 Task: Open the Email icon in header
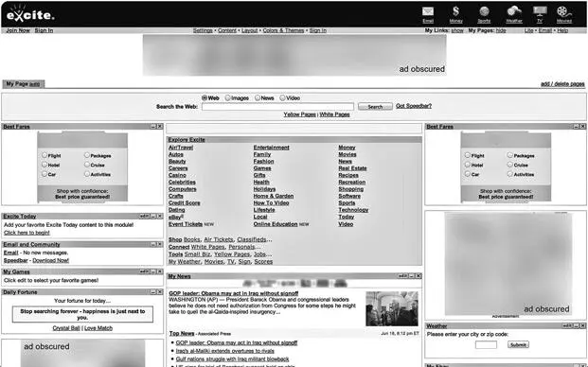coord(428,11)
